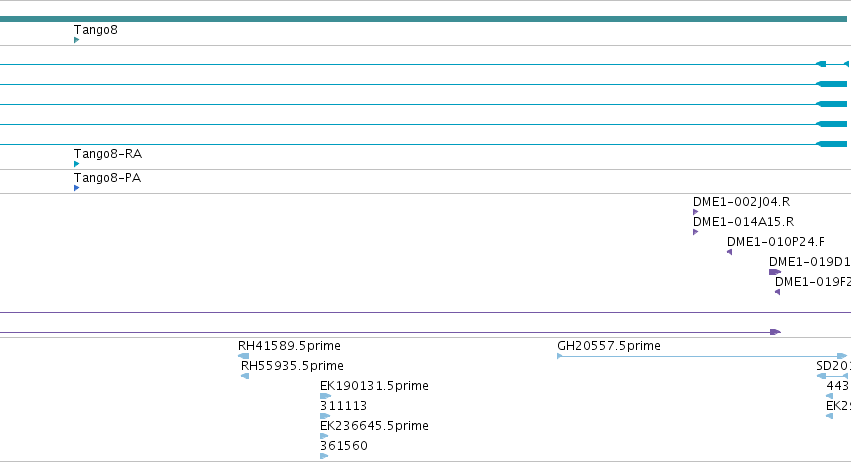Select the EK236645.5prime arrow glyph
The height and width of the screenshot is (462, 851).
[x=325, y=436]
